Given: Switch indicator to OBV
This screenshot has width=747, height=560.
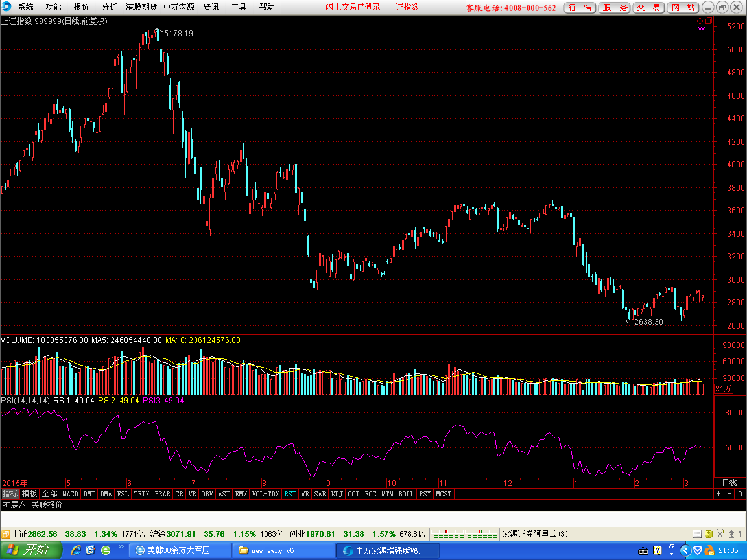Looking at the screenshot, I should pyautogui.click(x=207, y=494).
